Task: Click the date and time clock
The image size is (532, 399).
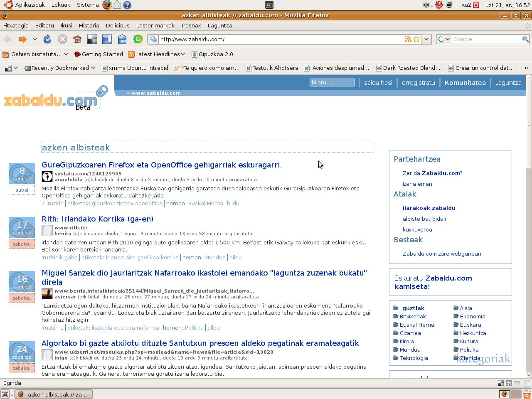Action: coord(508,5)
